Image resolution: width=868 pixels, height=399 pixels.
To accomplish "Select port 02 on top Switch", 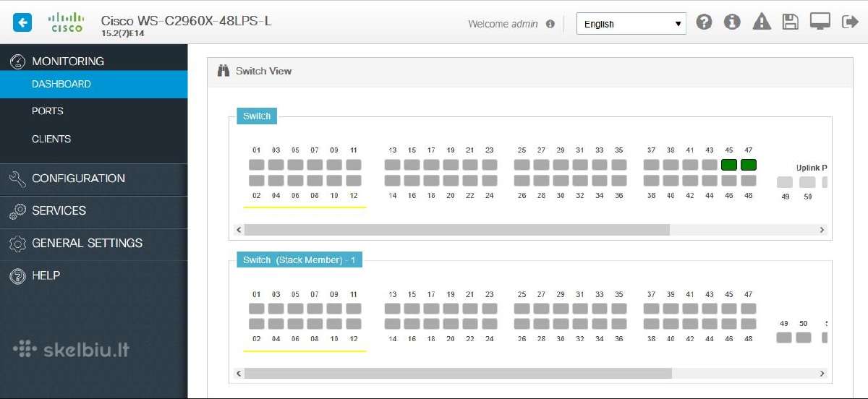I will 257,181.
